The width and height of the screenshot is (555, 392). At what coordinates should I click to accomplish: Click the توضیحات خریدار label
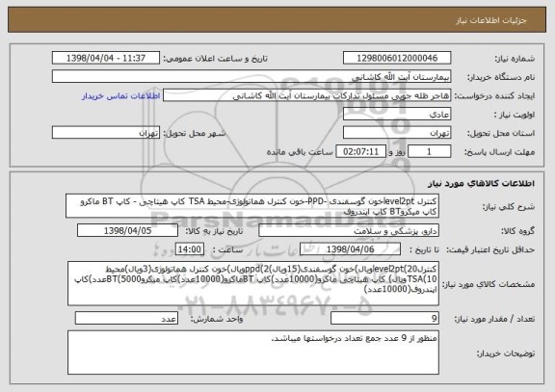point(506,353)
